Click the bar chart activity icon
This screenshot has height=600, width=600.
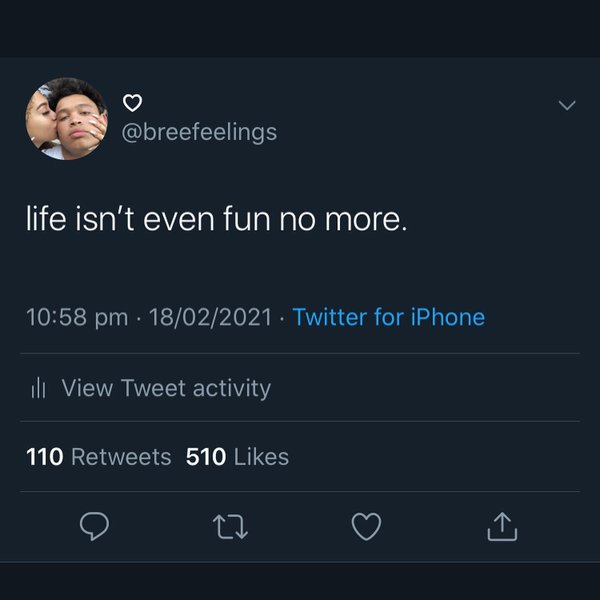pyautogui.click(x=40, y=388)
